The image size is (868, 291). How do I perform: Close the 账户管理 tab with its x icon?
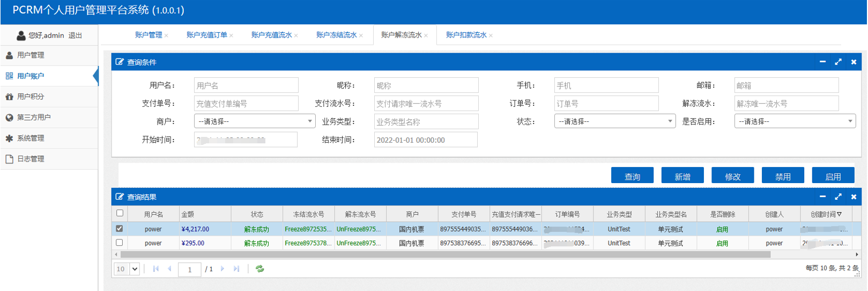(x=166, y=36)
